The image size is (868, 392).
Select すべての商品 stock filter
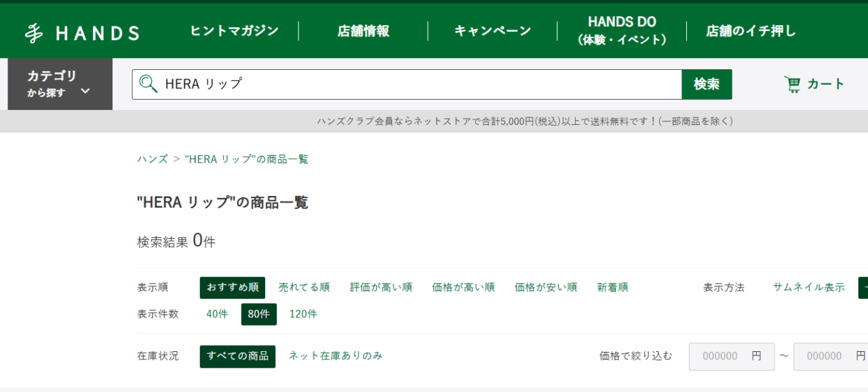click(237, 356)
